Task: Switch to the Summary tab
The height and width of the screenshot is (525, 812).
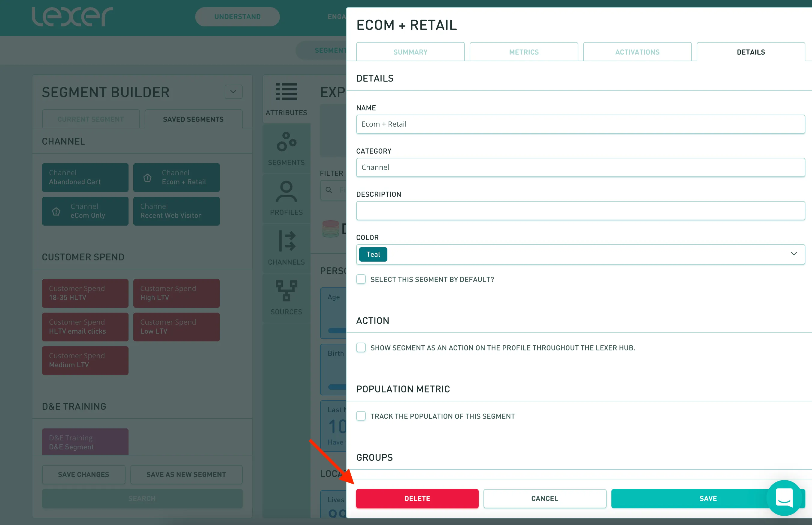Action: pos(410,52)
